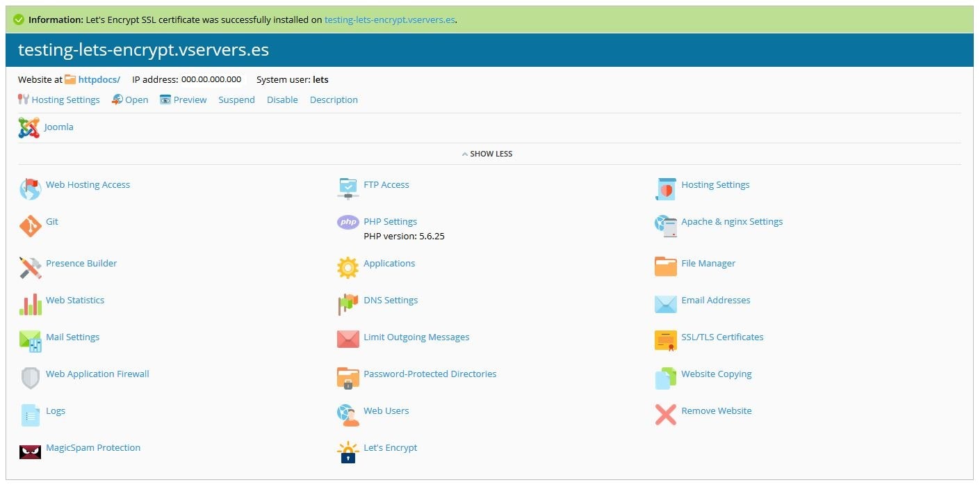Viewport: 980px width, 487px height.
Task: Open the Presence Builder link
Action: [x=81, y=263]
